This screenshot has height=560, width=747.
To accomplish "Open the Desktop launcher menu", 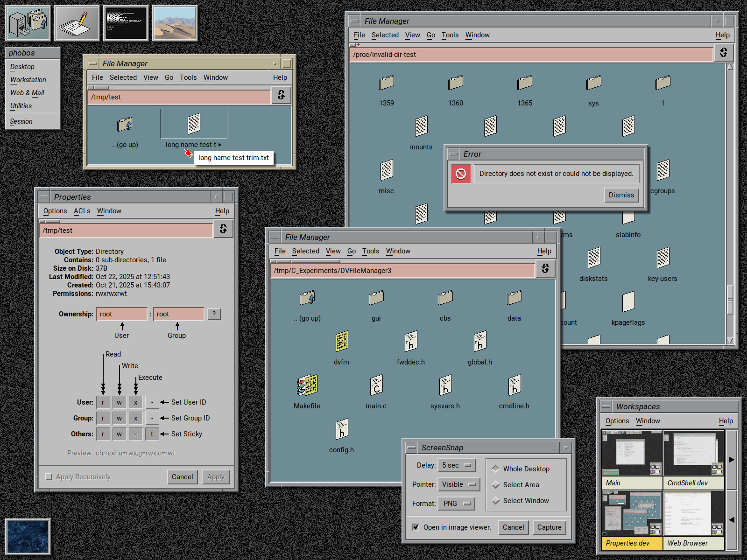I will coord(33,67).
